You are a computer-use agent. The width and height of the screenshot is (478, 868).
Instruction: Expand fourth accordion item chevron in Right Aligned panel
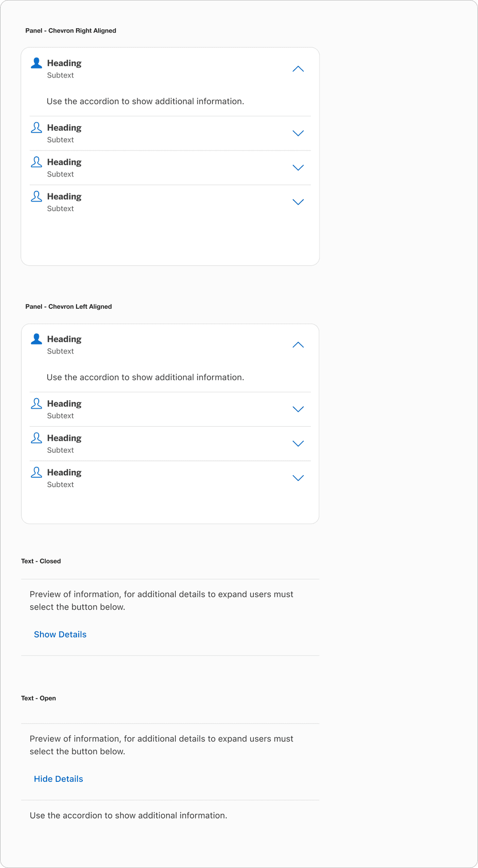point(298,202)
